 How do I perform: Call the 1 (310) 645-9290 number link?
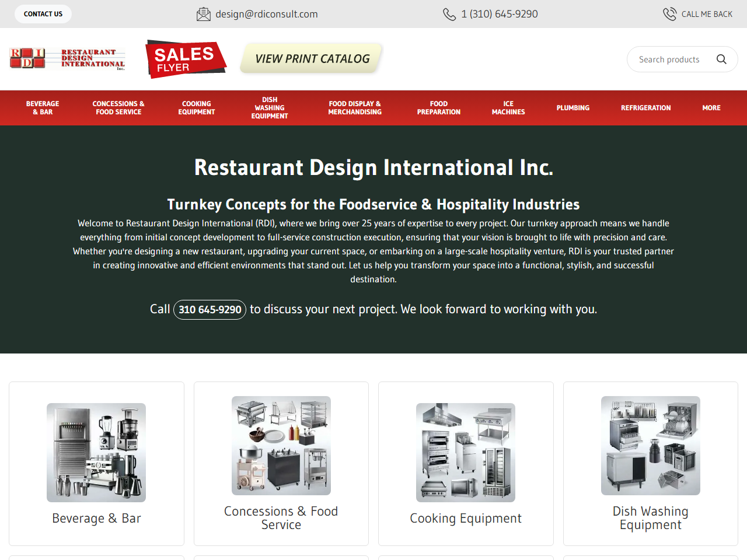tap(500, 14)
